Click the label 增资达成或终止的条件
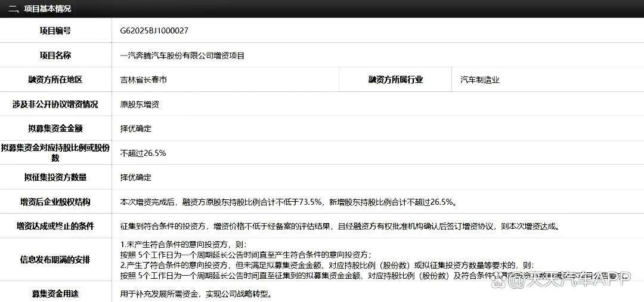 [55, 226]
